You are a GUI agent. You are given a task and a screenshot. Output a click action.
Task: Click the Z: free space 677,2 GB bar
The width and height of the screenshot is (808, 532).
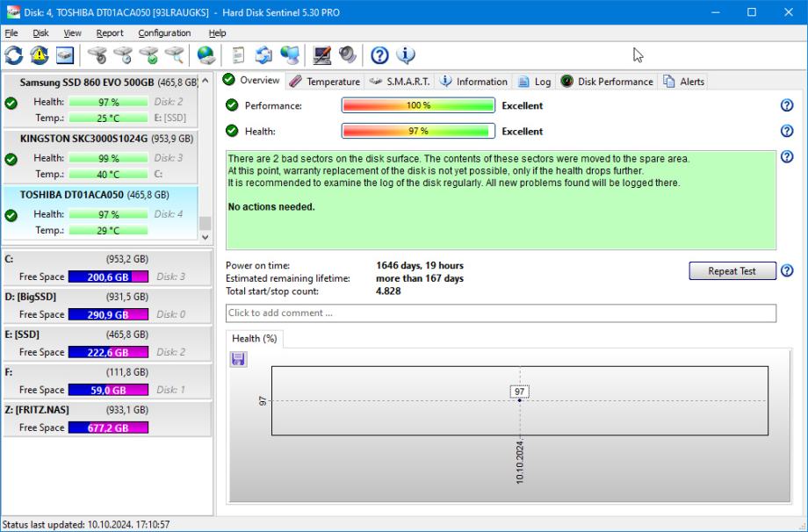tap(108, 428)
